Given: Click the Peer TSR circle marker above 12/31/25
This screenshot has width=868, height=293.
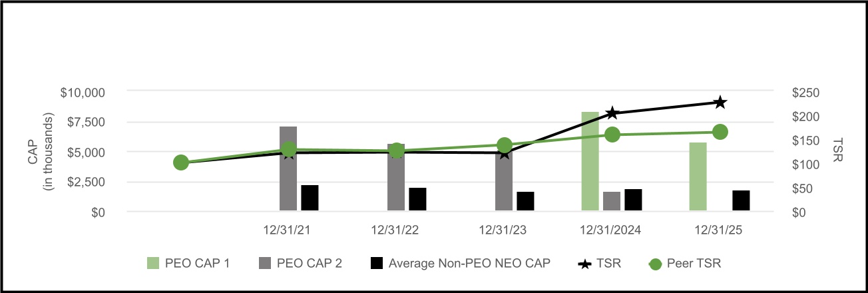Looking at the screenshot, I should tap(720, 132).
